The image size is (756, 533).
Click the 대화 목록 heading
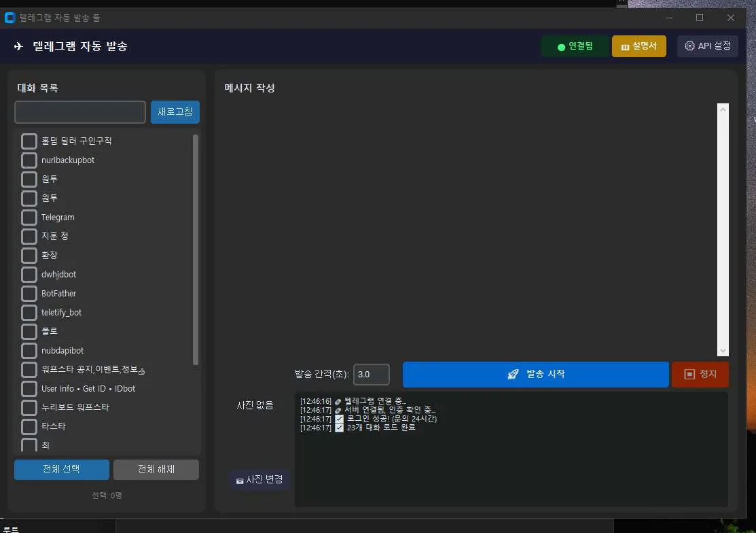[x=37, y=88]
